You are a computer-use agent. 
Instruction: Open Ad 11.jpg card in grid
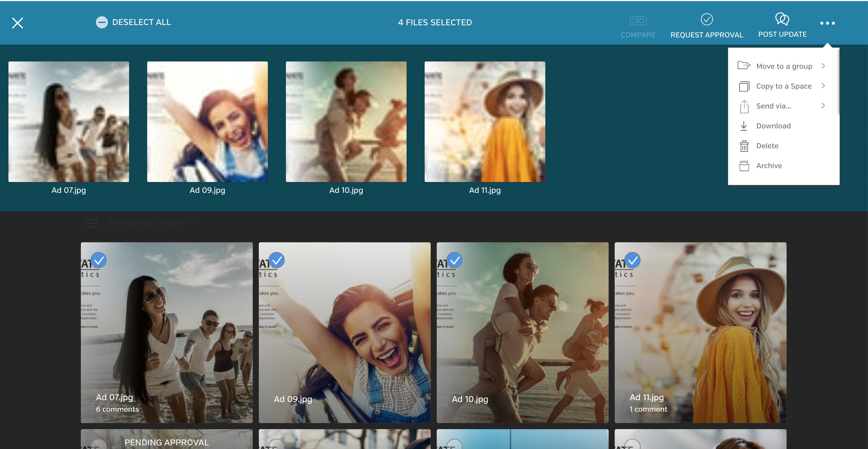(x=700, y=332)
